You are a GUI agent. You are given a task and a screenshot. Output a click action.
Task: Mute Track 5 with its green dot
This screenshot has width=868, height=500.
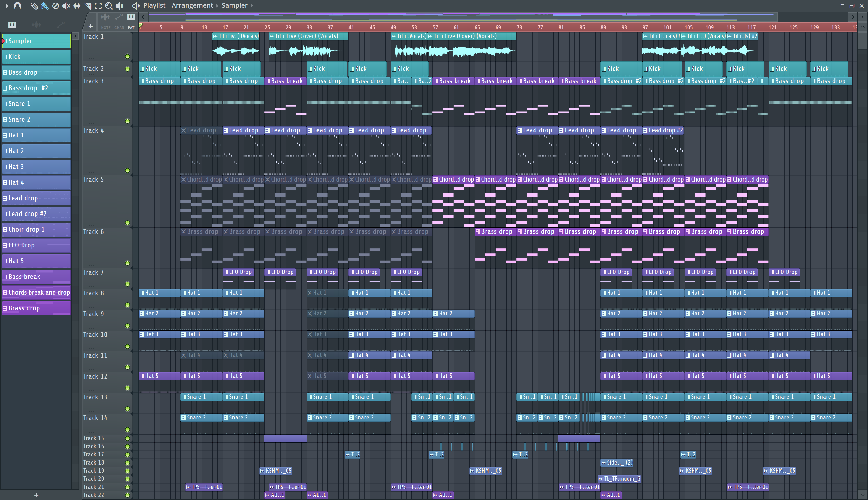[x=128, y=223]
